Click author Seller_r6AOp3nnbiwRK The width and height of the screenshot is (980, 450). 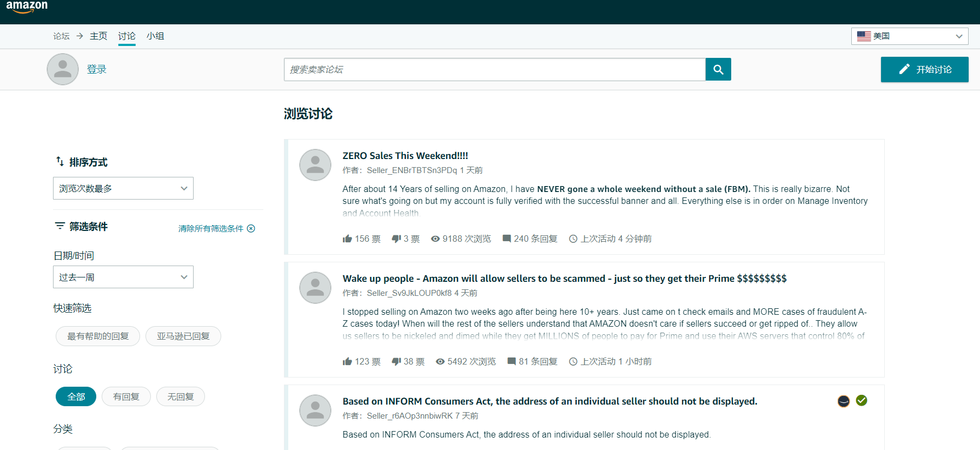tap(410, 416)
